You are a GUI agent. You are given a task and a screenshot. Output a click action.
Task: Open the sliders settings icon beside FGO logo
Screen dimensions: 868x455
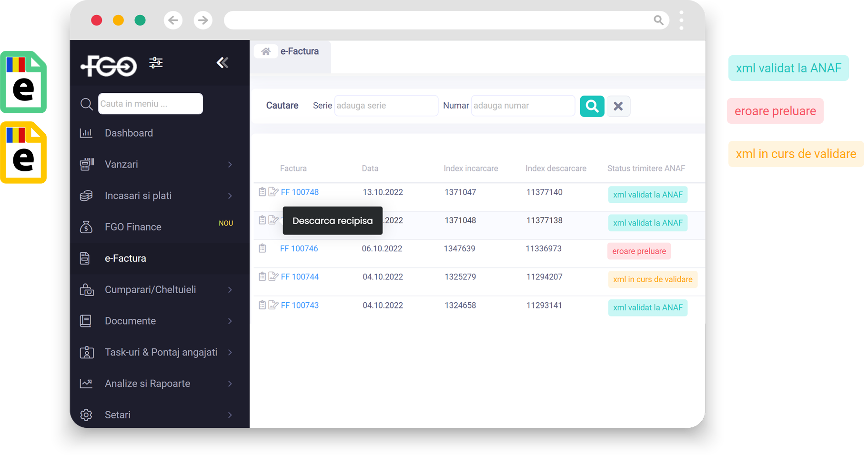pos(156,63)
